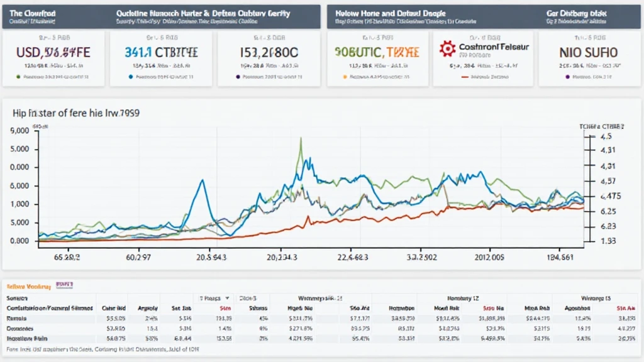Click the blue legend dot under 341.1 CTBITYE
Image resolution: width=644 pixels, height=362 pixels.
(x=130, y=77)
